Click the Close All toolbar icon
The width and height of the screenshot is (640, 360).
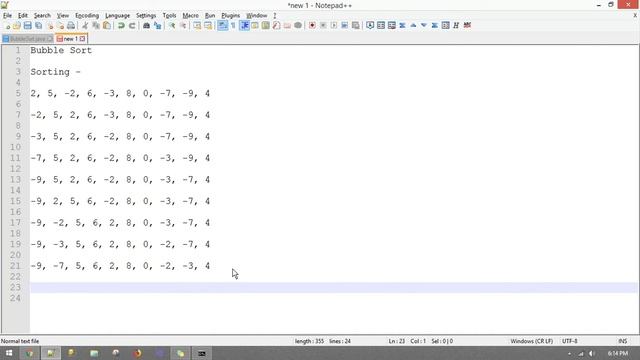tap(60, 26)
